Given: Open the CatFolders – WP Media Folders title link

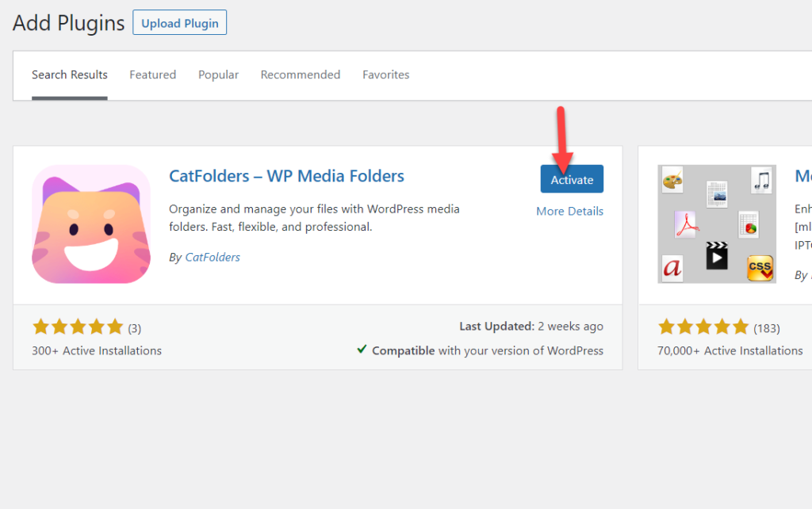Looking at the screenshot, I should point(286,176).
